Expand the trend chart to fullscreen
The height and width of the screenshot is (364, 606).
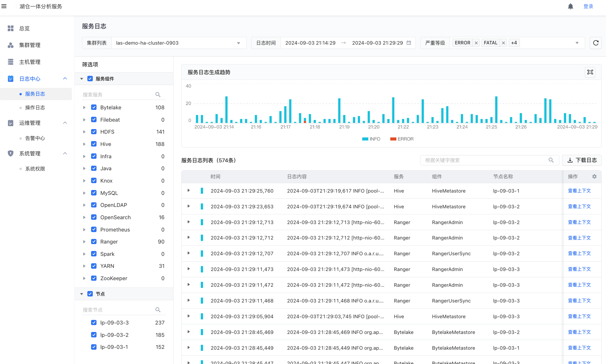click(590, 72)
